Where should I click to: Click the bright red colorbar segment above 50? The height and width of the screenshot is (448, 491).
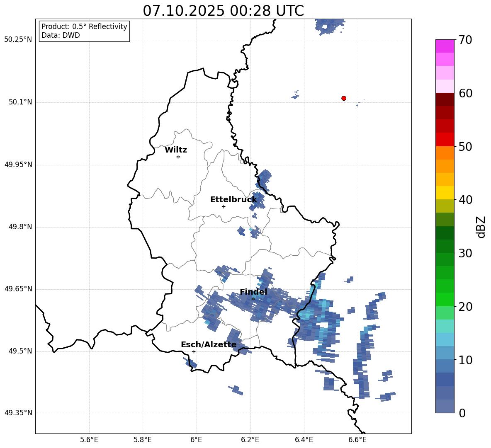click(445, 140)
